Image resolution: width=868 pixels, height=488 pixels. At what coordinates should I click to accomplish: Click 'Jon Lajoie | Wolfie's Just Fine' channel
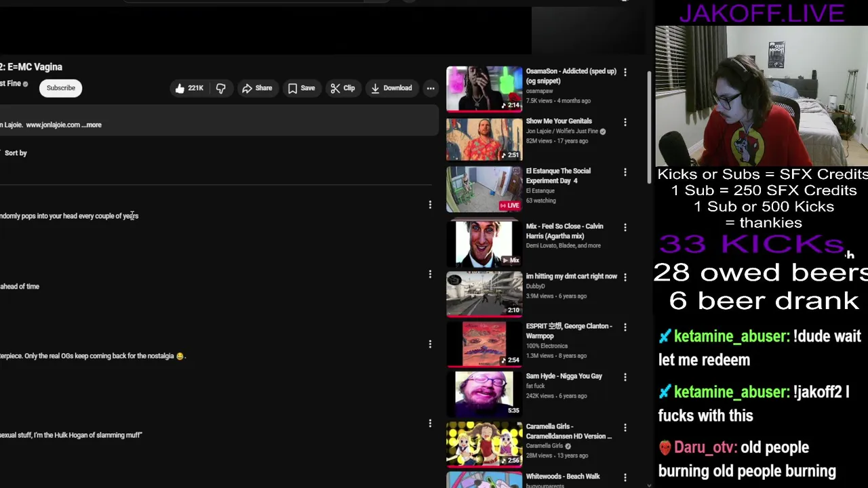(x=562, y=131)
